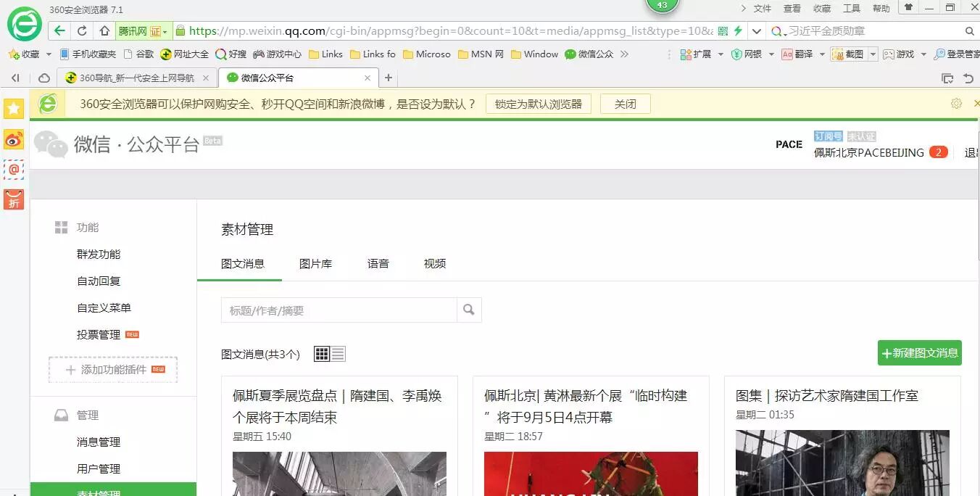Viewport: 980px width, 496px height.
Task: Go back using the browser back arrow
Action: pyautogui.click(x=59, y=31)
